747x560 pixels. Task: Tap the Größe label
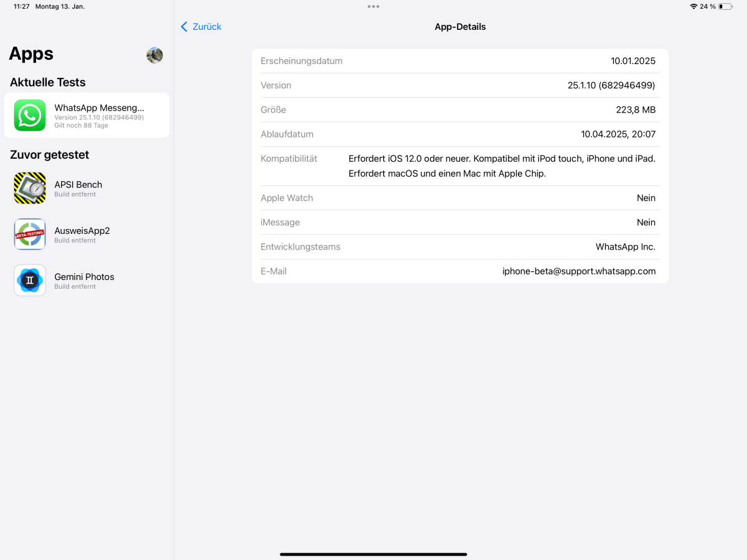click(273, 110)
